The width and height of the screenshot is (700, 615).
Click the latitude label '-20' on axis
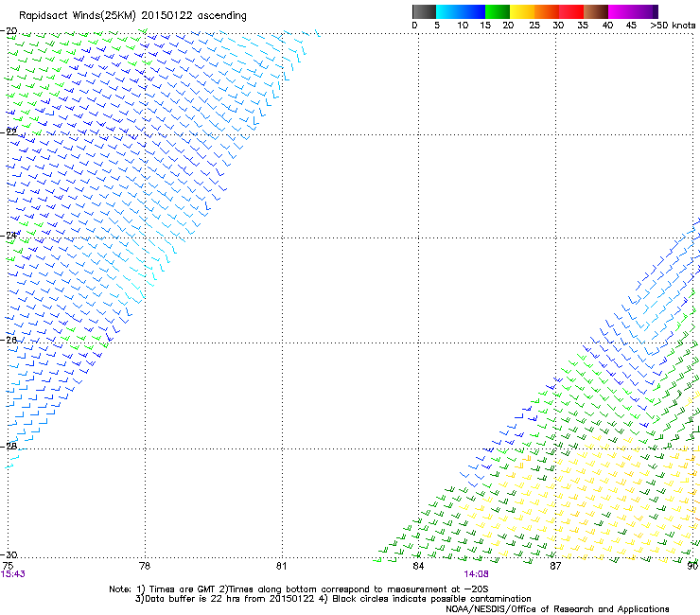coord(9,31)
